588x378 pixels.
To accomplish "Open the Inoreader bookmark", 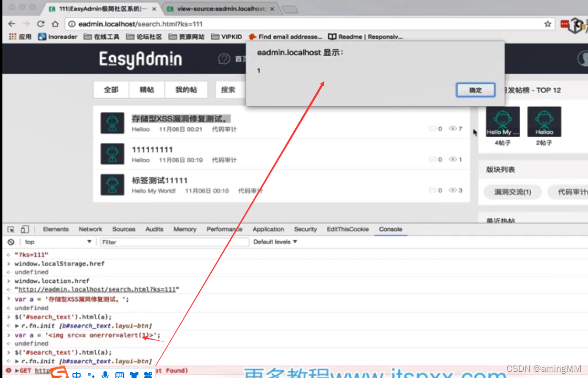I will (x=58, y=37).
